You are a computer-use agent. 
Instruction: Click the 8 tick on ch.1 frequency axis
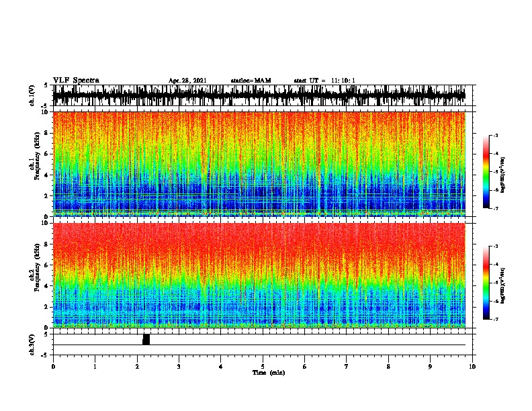coord(47,133)
